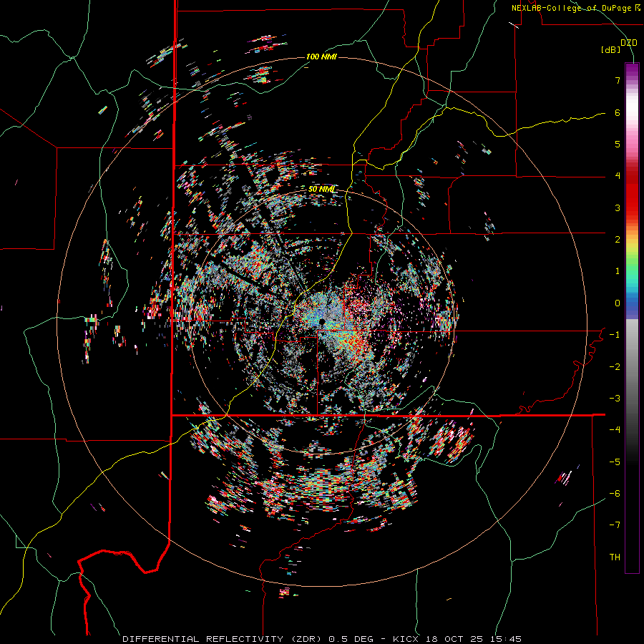This screenshot has width=644, height=644.
Task: Click the 0 value on the color scale
Action: point(618,303)
